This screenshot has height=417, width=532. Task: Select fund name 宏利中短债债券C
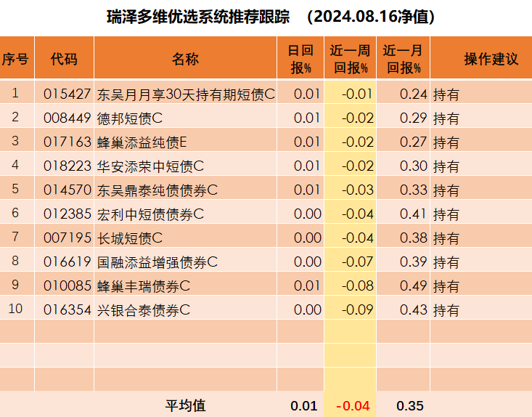click(151, 214)
